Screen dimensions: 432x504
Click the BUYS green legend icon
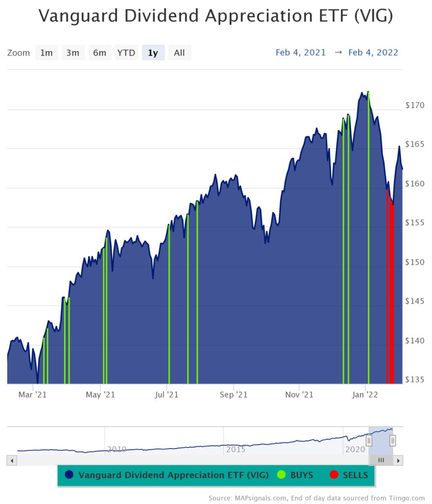coord(281,475)
